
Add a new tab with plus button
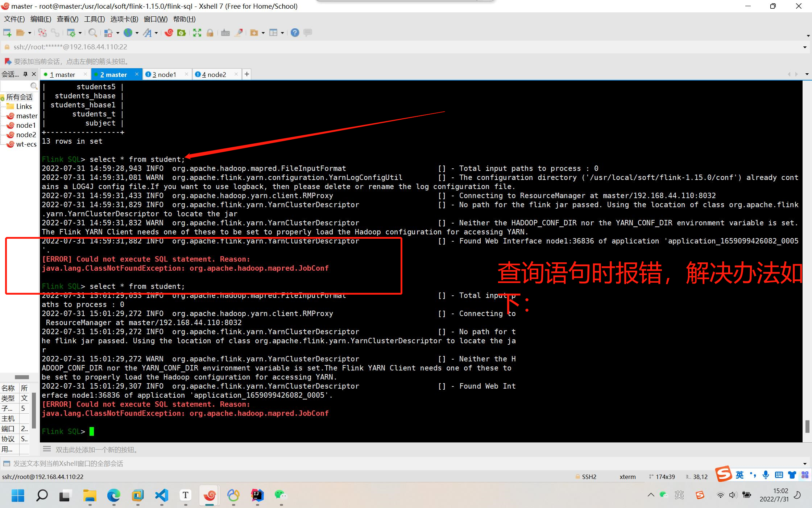[x=246, y=74]
